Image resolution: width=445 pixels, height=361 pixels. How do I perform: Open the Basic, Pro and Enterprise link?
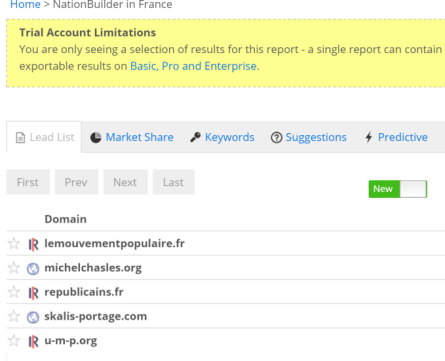click(193, 66)
